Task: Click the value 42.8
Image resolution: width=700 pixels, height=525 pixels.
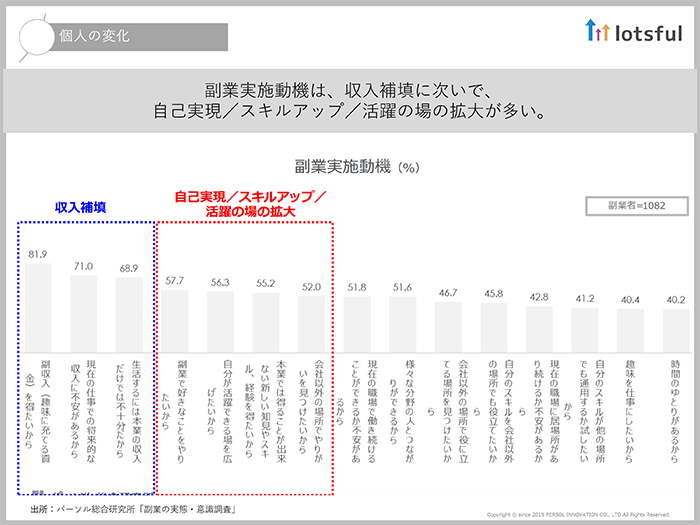Action: pyautogui.click(x=539, y=297)
